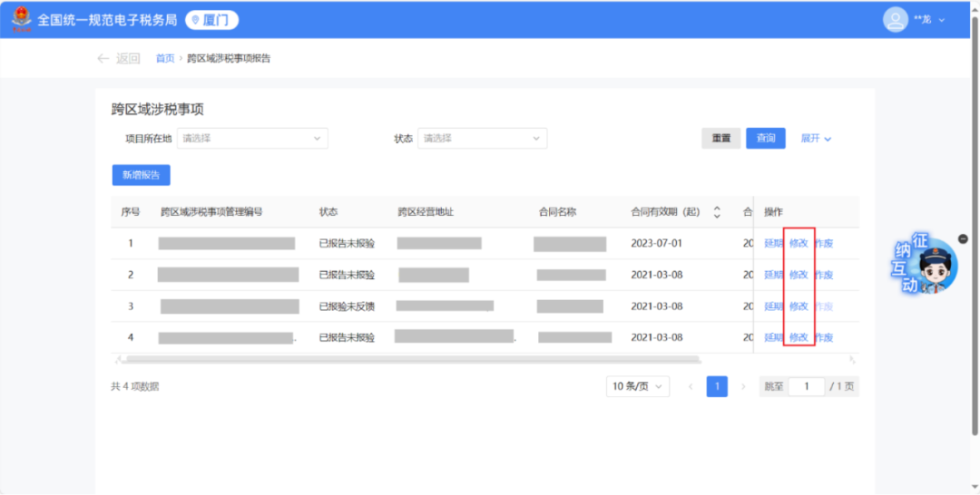Image resolution: width=980 pixels, height=495 pixels.
Task: Go to 首页 breadcrumb link
Action: [165, 59]
